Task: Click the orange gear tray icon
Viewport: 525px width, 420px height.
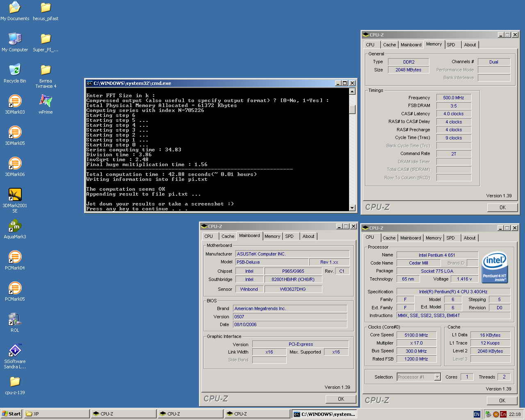Action: click(496, 414)
